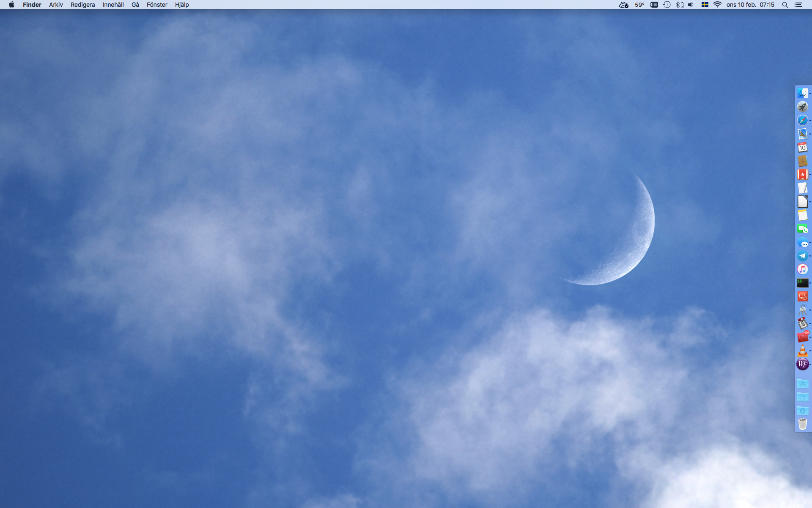Open FaceTime from the dock
This screenshot has width=812, height=508.
pos(802,229)
